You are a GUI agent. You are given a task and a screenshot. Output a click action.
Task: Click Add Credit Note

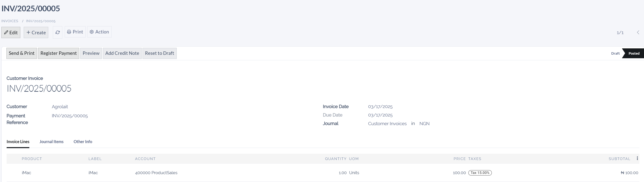coord(122,53)
